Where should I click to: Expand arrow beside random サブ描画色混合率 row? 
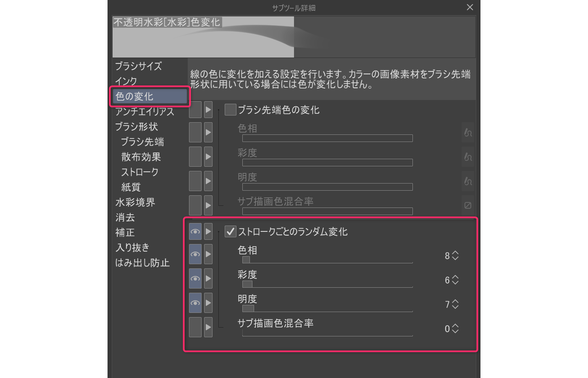tap(208, 327)
